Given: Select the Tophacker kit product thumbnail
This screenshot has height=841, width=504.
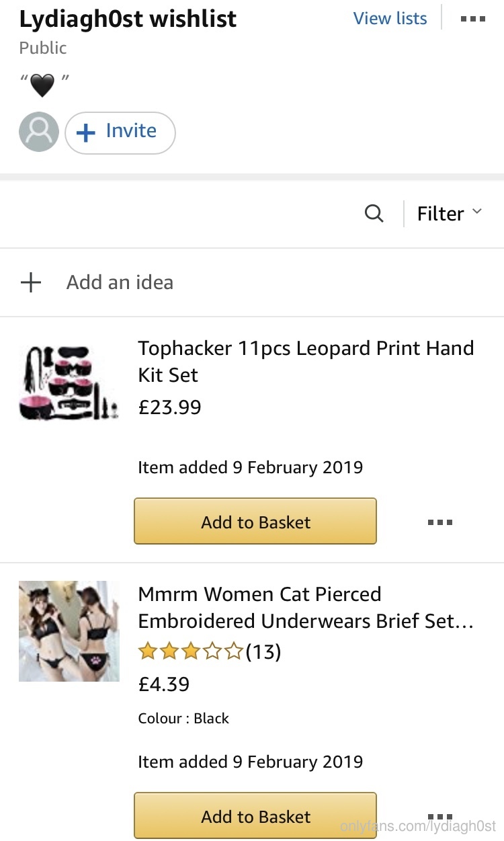Looking at the screenshot, I should coord(69,382).
